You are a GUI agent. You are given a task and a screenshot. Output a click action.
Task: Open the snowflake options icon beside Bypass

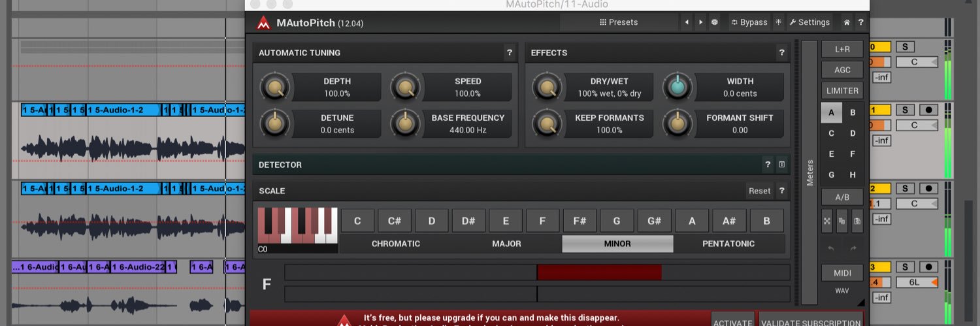779,22
